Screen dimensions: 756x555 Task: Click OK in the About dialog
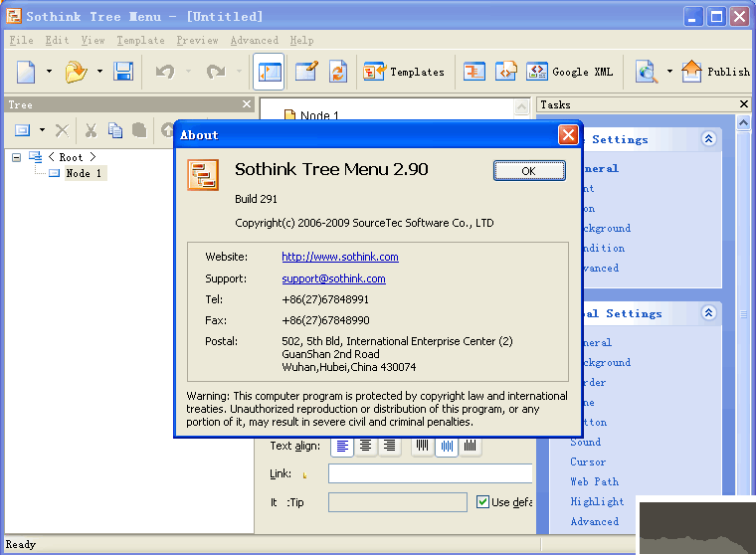pos(528,171)
